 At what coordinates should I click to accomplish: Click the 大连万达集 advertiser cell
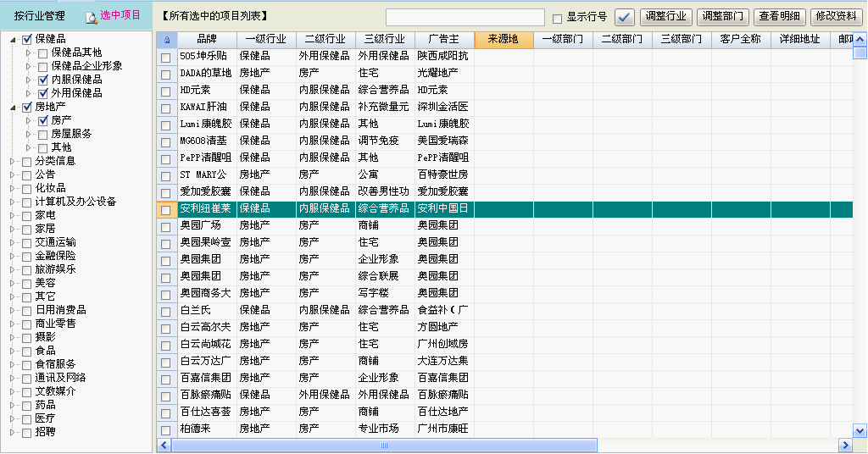click(x=444, y=361)
